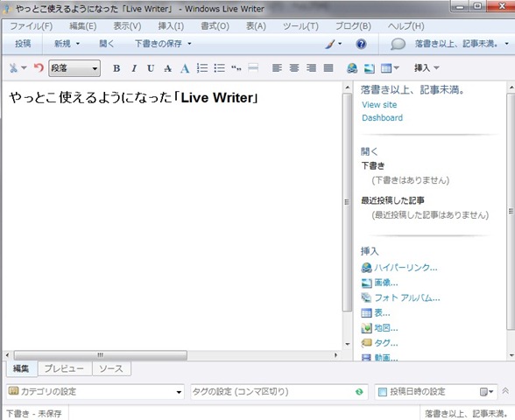Screen dimensions: 515x420
Task: Click sidebar フォト アルバム... link
Action: click(x=407, y=297)
